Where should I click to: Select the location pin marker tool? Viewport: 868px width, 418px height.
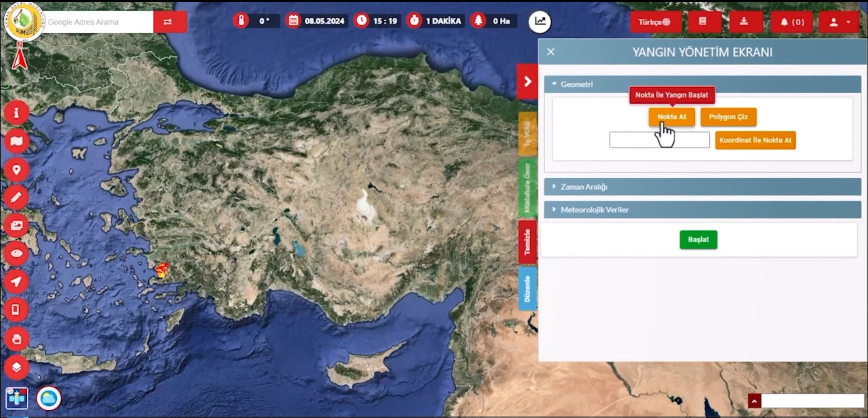[x=16, y=170]
